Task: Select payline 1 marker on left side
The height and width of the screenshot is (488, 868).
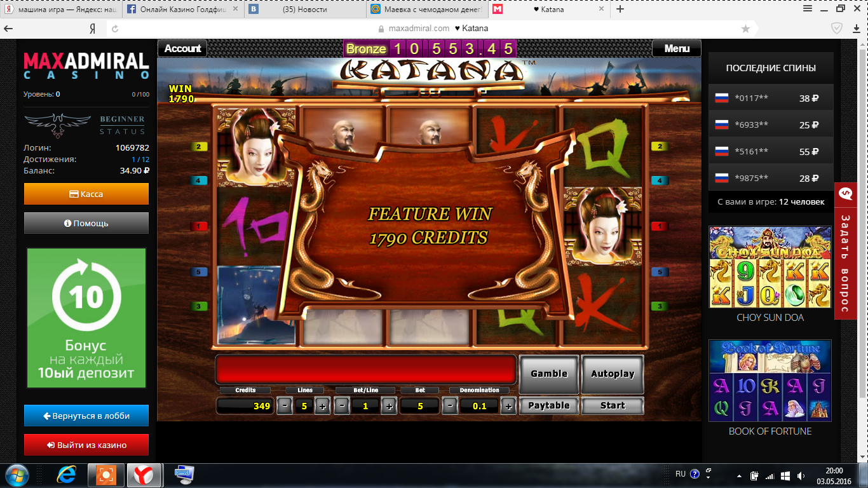Action: coord(198,226)
